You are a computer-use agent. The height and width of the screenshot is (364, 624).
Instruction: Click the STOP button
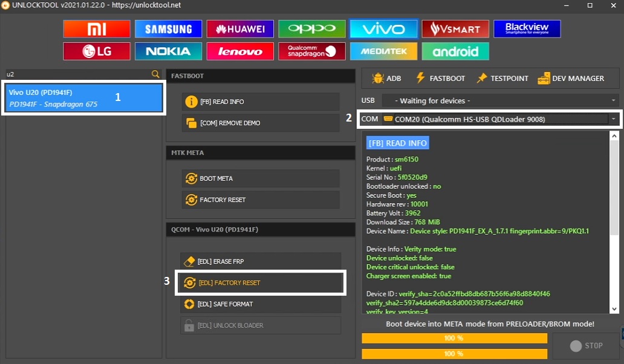tap(586, 346)
